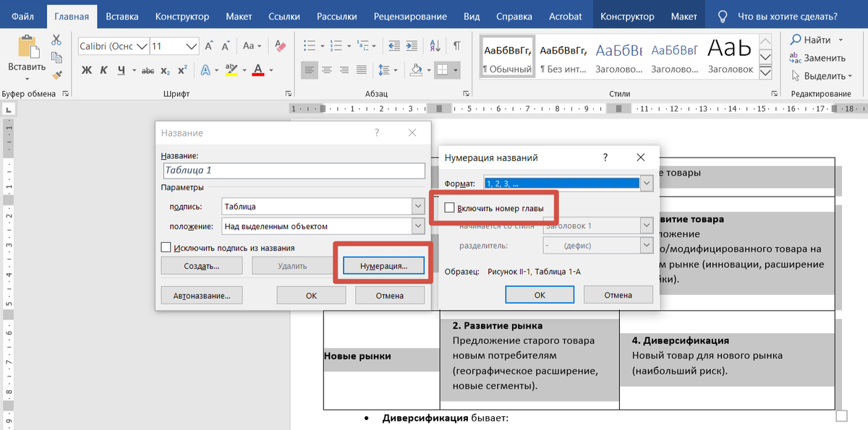Screen dimensions: 868x430
Task: Insert a numbered list
Action: tap(338, 46)
